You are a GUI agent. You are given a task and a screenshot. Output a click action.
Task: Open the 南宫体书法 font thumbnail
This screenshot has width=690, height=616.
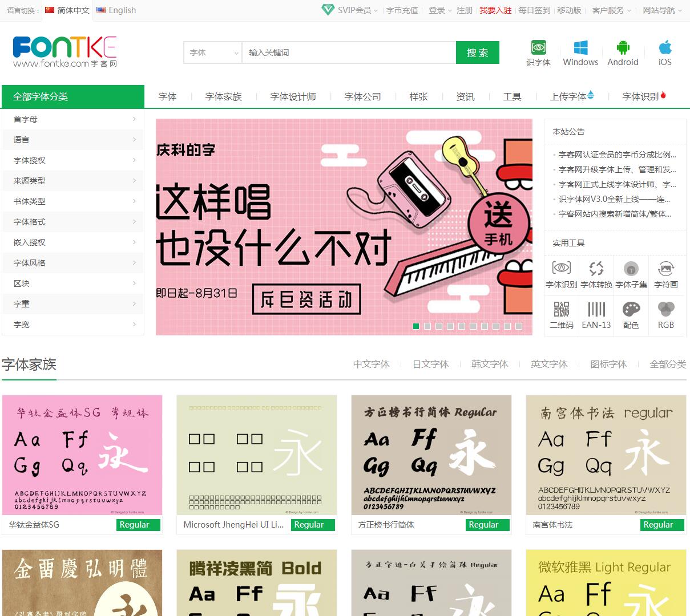click(606, 455)
